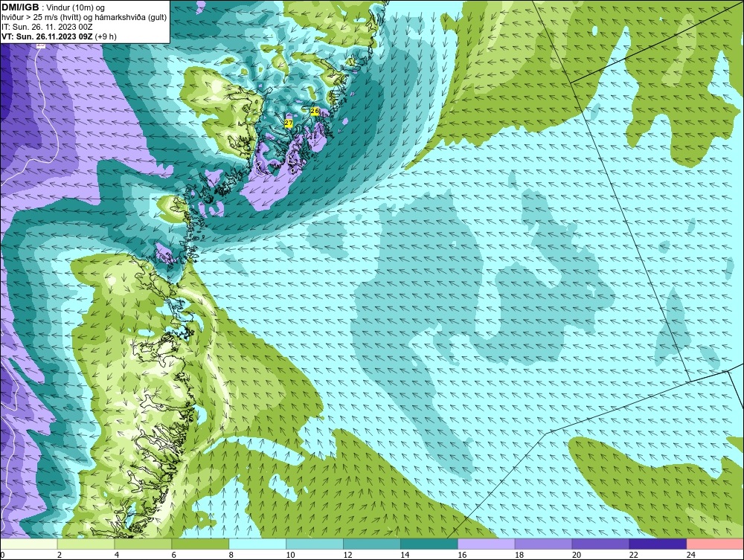
Task: Click the 'VT: Sun. 26.11.2023 09Z' line
Action: point(48,36)
